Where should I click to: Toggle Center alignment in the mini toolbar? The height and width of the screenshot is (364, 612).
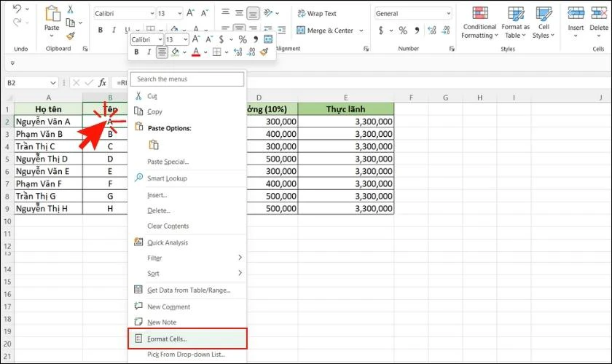pos(162,52)
